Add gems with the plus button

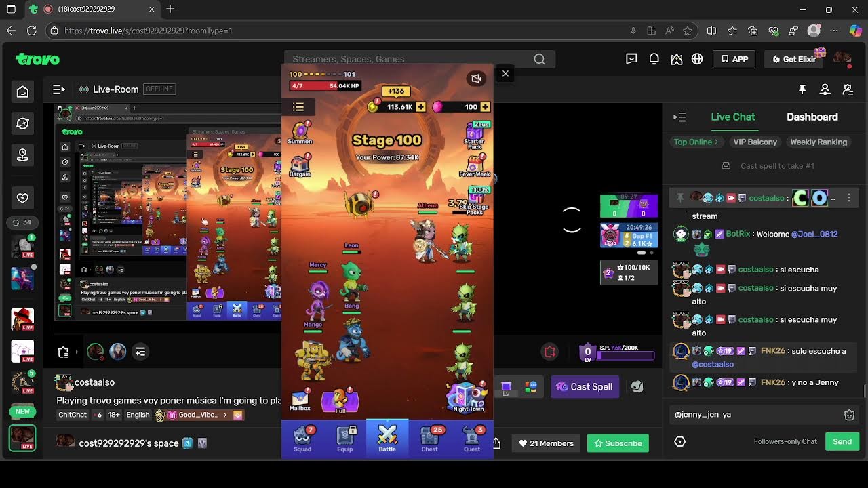click(x=486, y=107)
